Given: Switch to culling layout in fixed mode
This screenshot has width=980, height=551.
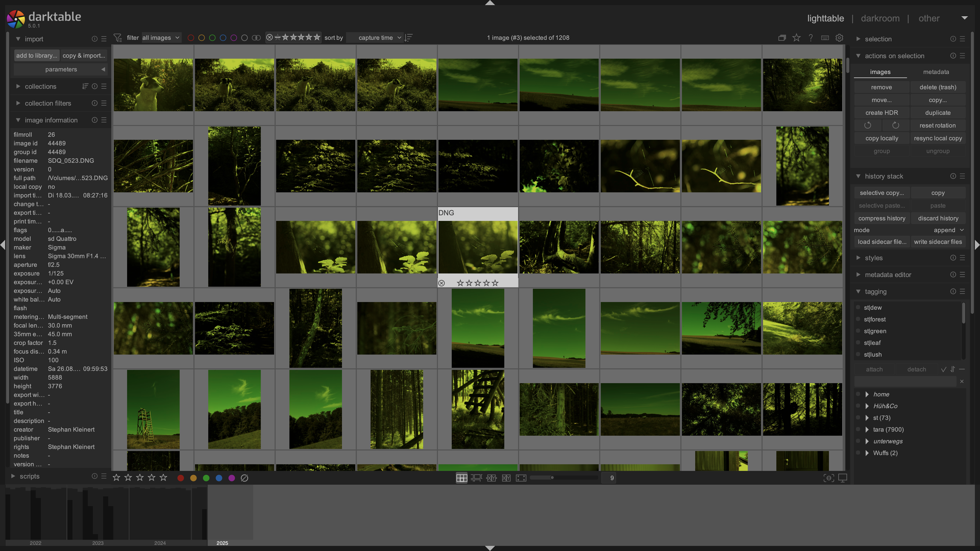Looking at the screenshot, I should [506, 478].
